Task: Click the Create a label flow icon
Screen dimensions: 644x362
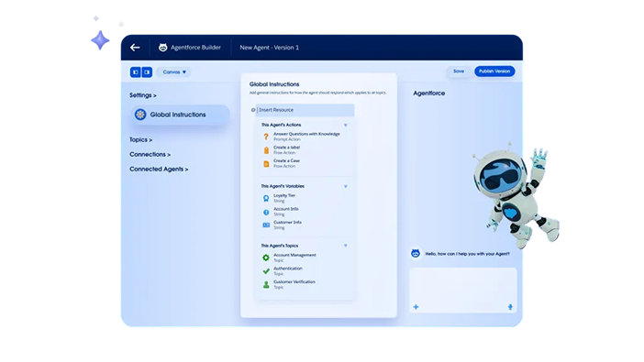Action: pos(266,150)
